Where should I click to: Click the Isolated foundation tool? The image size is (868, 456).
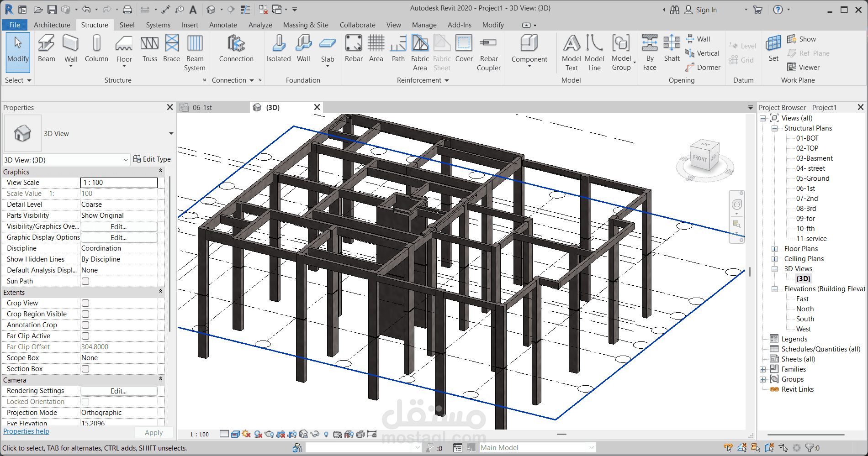click(x=279, y=49)
